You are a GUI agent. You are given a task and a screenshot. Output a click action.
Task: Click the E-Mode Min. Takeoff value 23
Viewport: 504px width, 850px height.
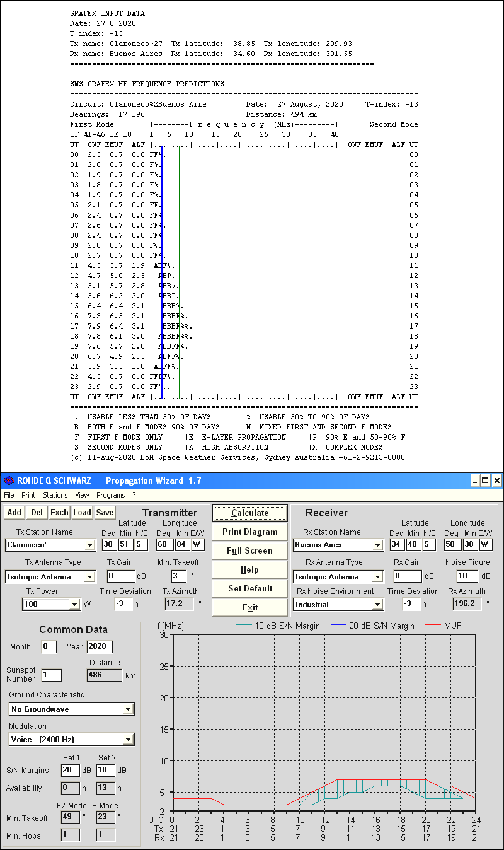(106, 817)
